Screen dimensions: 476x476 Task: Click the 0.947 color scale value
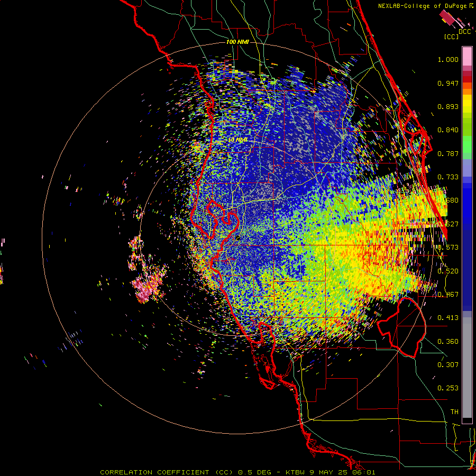pos(448,83)
